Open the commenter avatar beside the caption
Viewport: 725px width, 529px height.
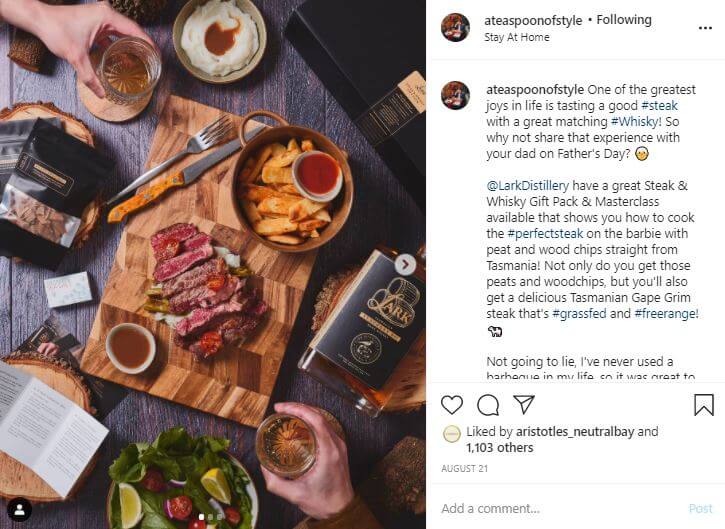455,95
